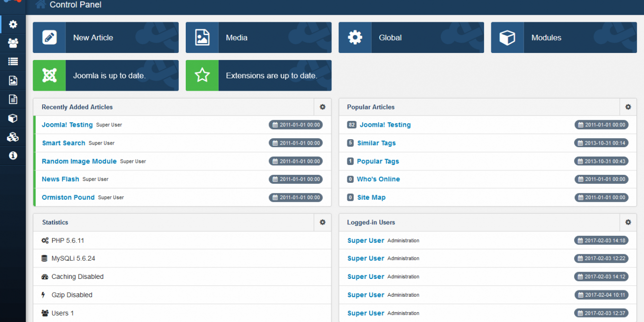
Task: Open the Similar Tags popular article
Action: [376, 143]
